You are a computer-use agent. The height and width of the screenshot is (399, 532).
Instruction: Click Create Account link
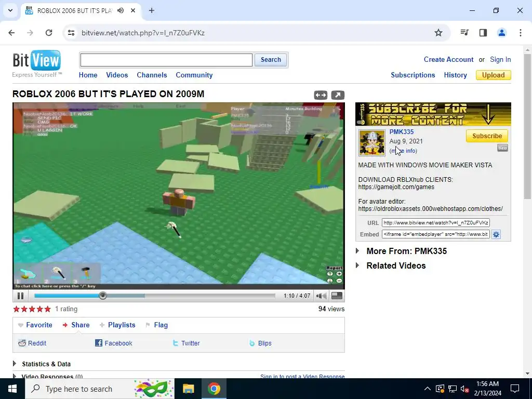pos(448,59)
